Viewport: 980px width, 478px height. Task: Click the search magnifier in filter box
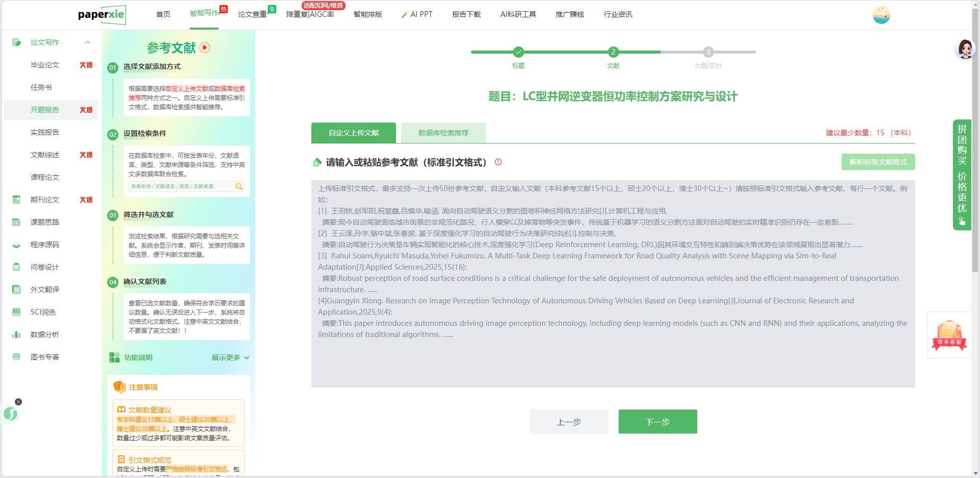[239, 186]
